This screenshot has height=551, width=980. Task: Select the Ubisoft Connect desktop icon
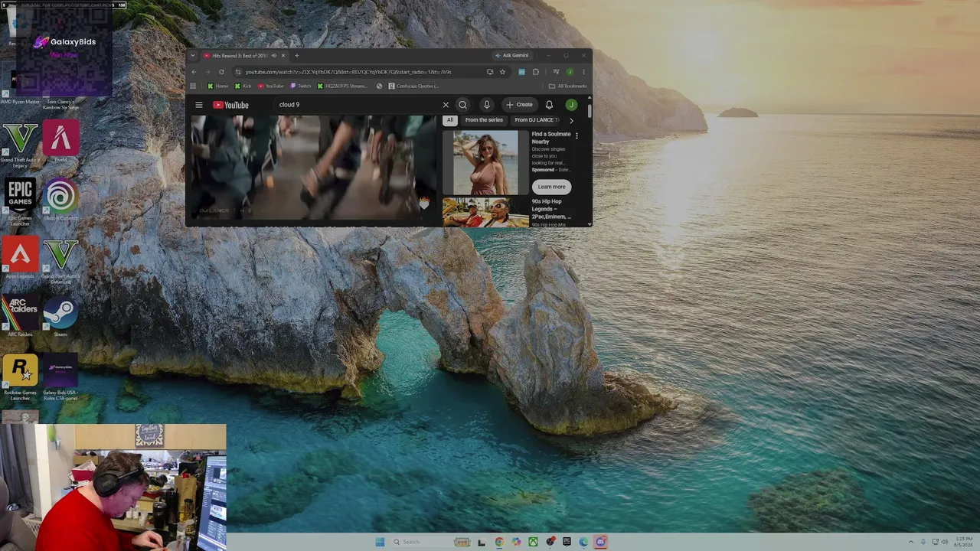60,200
